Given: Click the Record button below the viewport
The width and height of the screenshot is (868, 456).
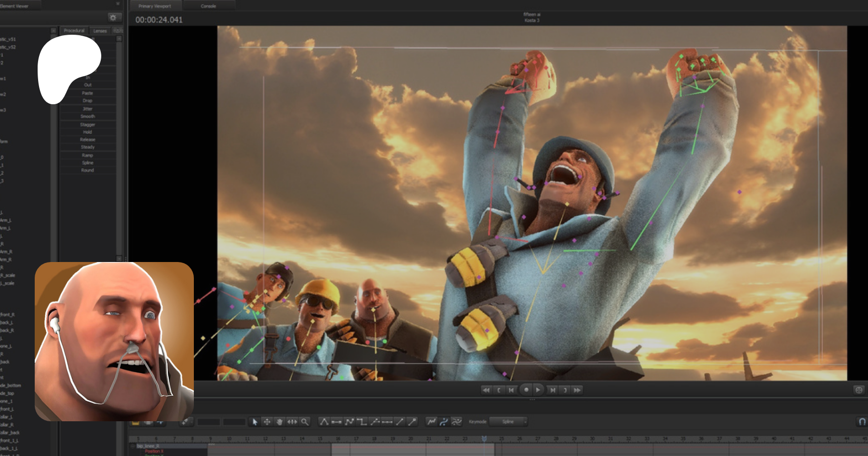Looking at the screenshot, I should coord(526,390).
